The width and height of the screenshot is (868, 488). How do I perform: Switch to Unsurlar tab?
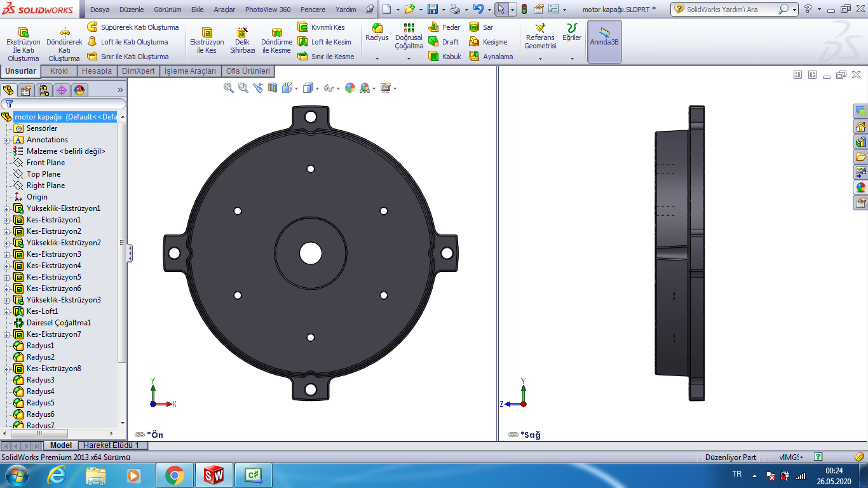pos(21,71)
